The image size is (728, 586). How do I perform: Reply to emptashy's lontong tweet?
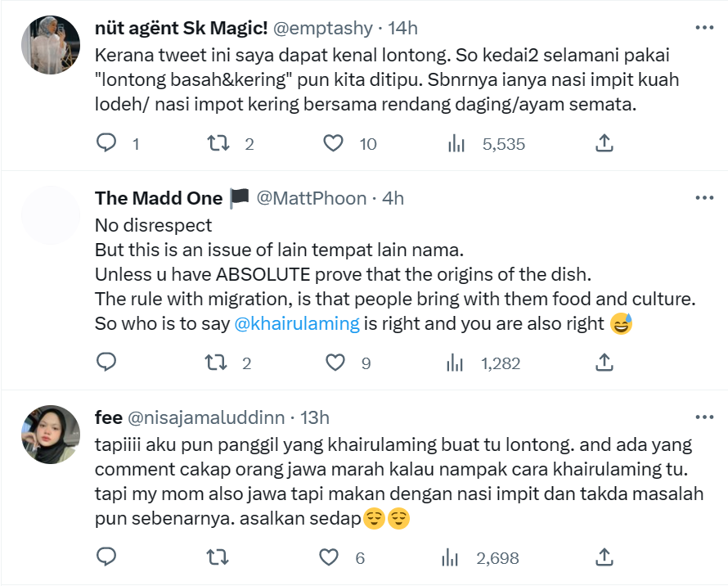pyautogui.click(x=107, y=144)
